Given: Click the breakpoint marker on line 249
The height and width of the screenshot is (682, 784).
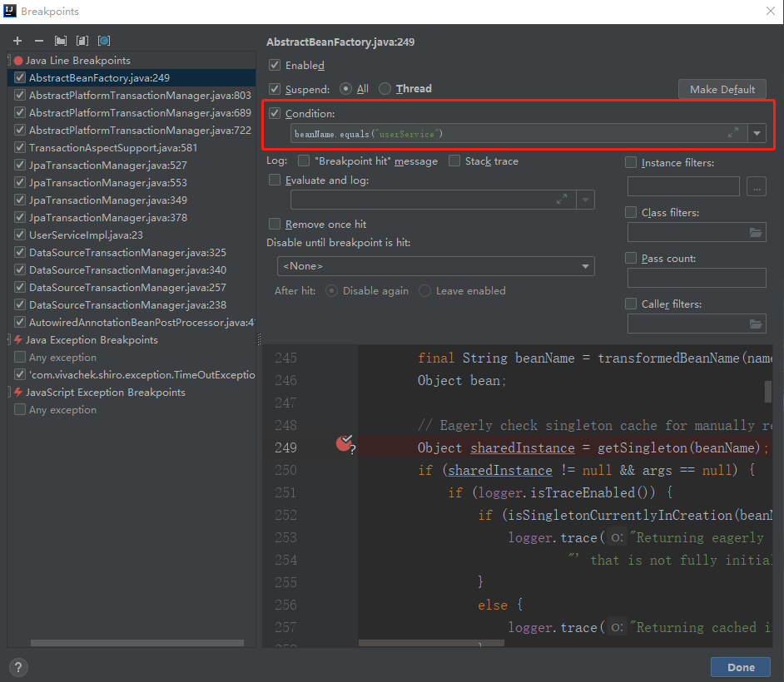Looking at the screenshot, I should pos(344,444).
